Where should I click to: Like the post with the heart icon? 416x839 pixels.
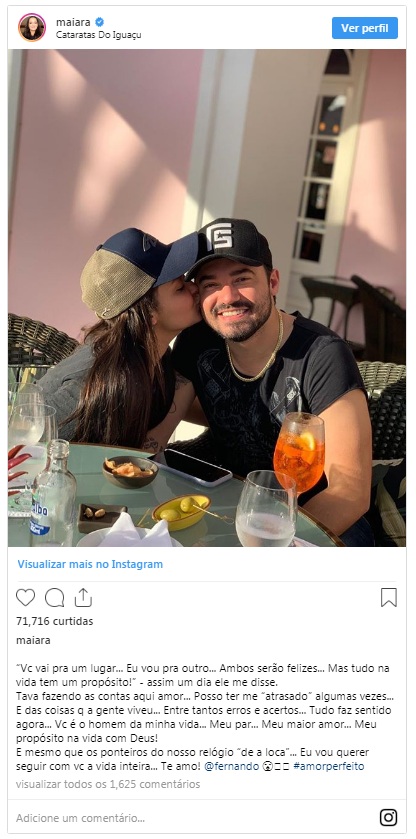pos(25,597)
